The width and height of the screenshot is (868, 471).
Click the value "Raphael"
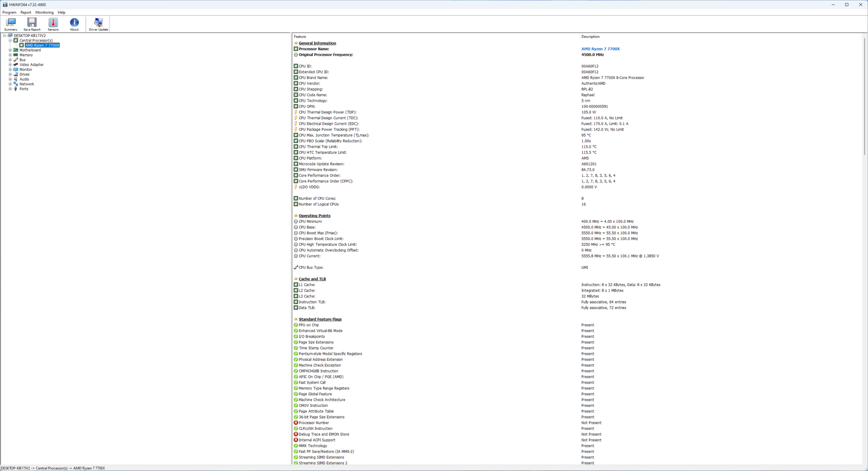588,95
